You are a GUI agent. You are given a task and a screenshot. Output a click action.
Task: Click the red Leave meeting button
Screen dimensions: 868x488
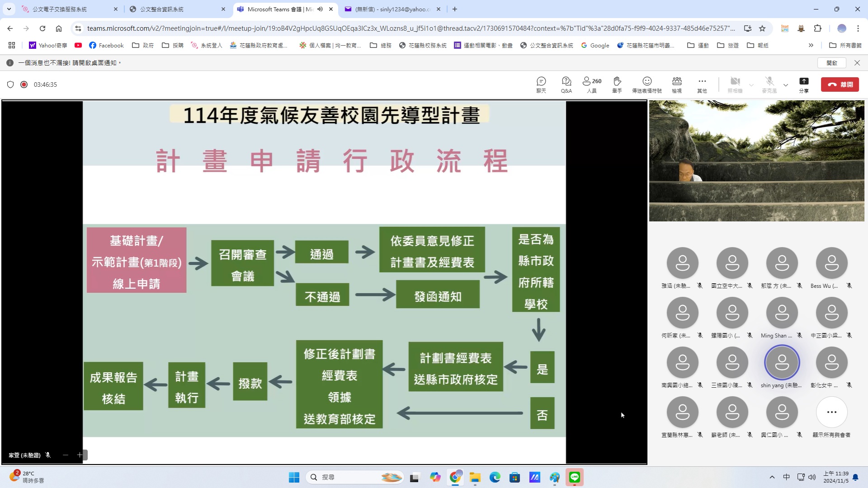tap(840, 84)
